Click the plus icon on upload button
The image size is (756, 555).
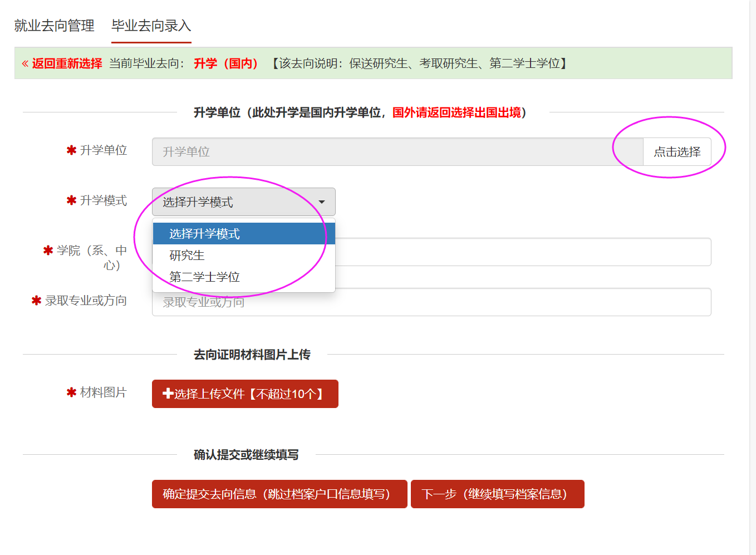tap(168, 394)
